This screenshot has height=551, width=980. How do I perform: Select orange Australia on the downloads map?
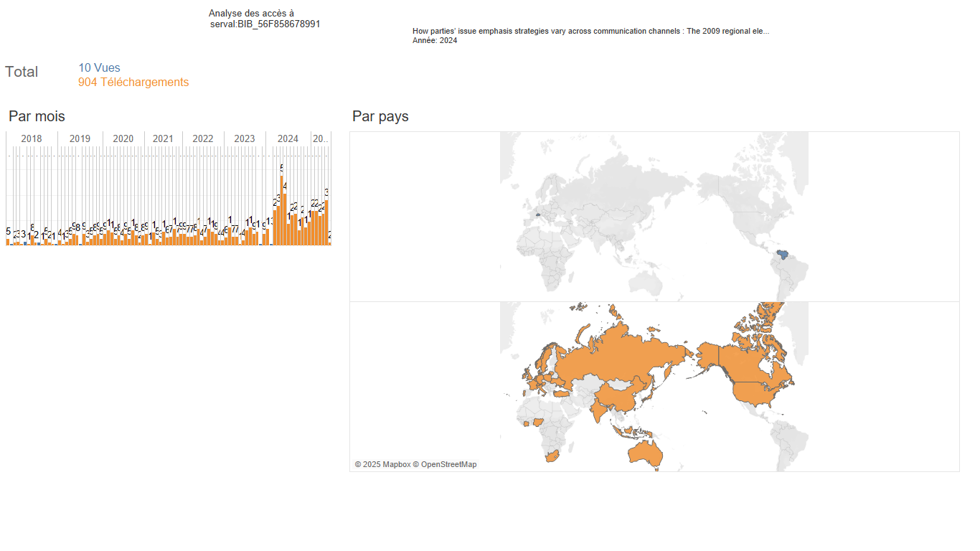[646, 453]
